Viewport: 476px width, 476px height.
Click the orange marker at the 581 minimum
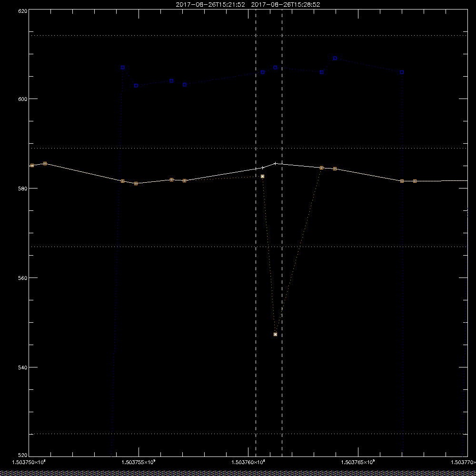pos(136,184)
